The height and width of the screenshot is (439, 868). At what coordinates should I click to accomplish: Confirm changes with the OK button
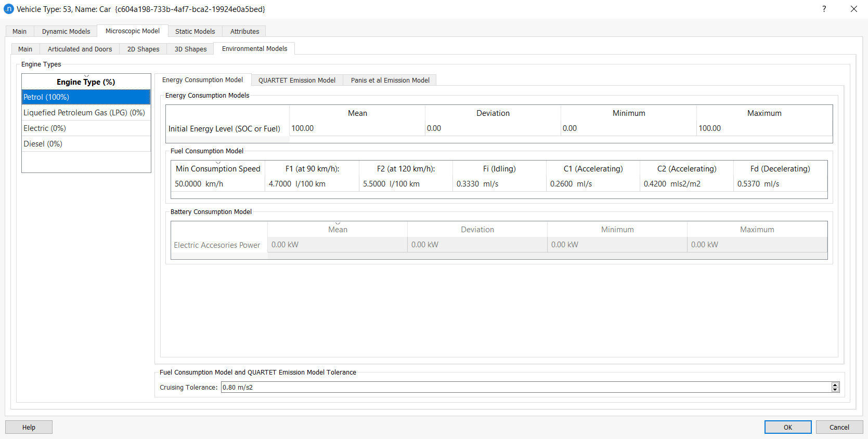click(x=788, y=427)
